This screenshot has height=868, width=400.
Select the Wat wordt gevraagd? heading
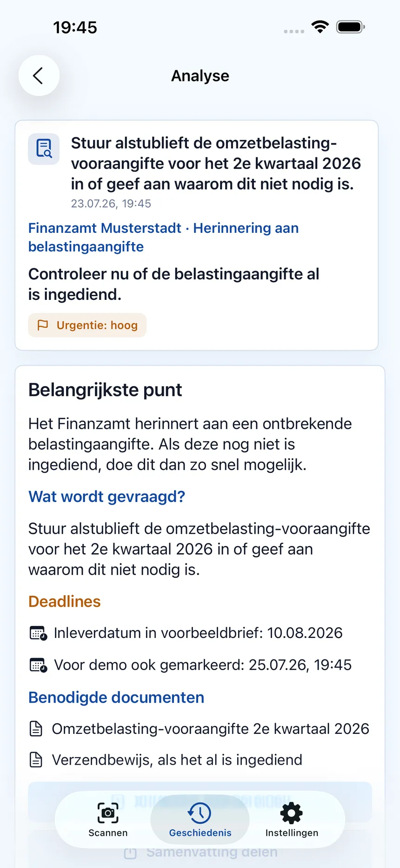pyautogui.click(x=107, y=496)
